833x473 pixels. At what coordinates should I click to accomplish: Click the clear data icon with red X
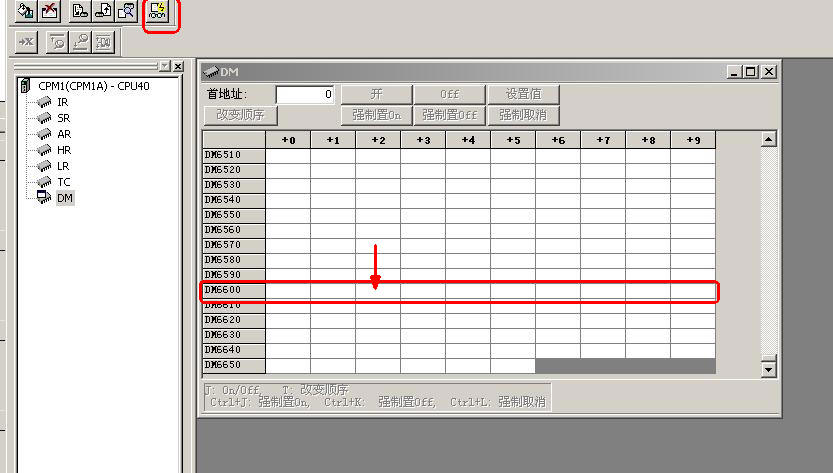(x=50, y=12)
